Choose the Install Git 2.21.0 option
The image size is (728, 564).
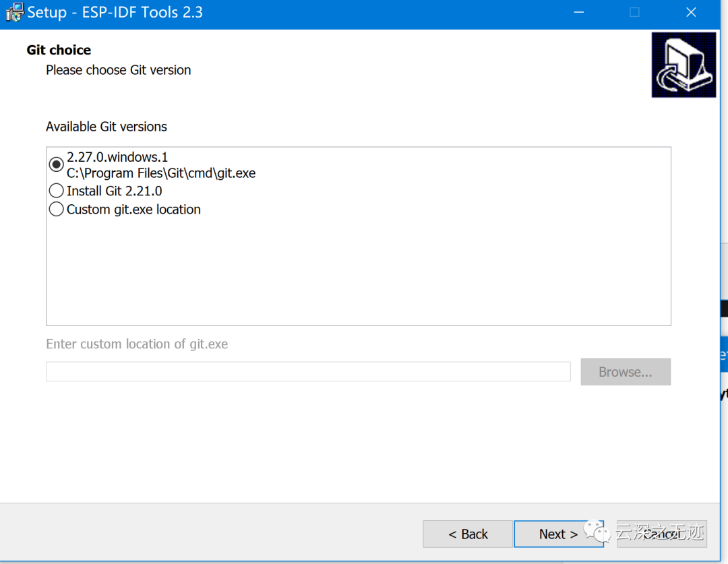click(57, 191)
